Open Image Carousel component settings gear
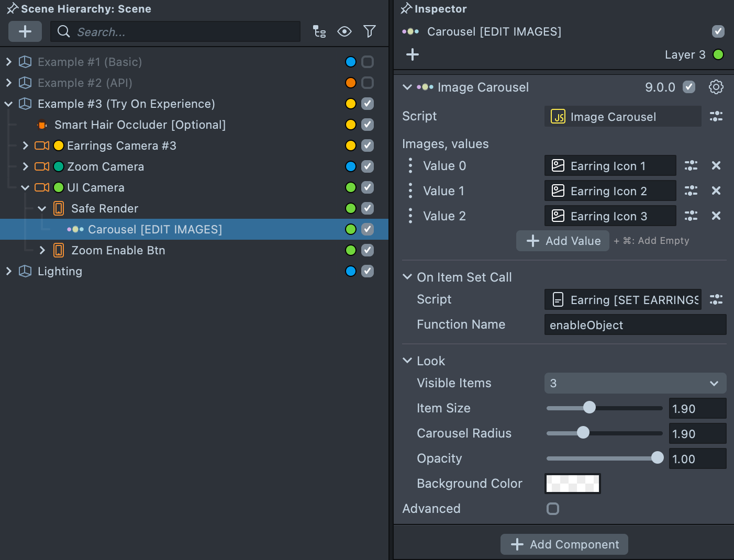Image resolution: width=734 pixels, height=560 pixels. pos(716,87)
